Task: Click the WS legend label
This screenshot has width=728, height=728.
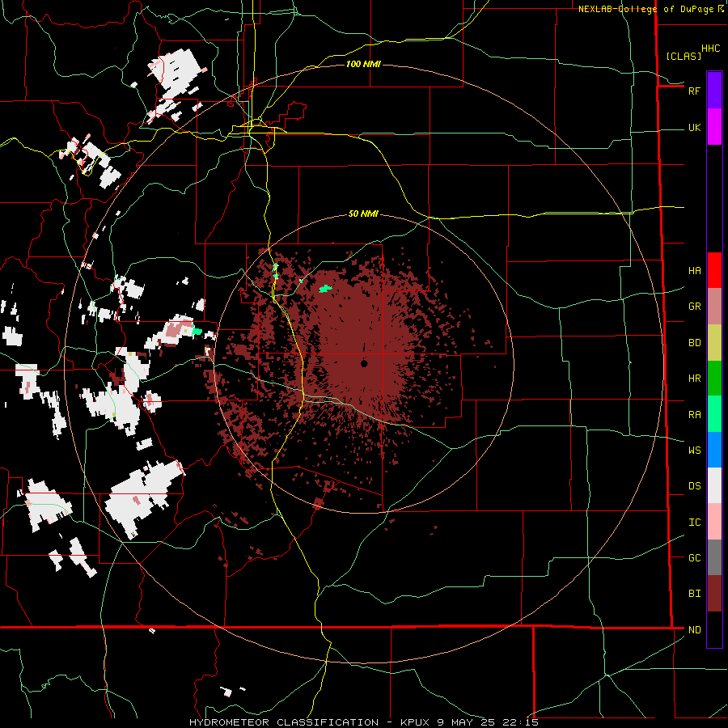Action: (x=694, y=451)
